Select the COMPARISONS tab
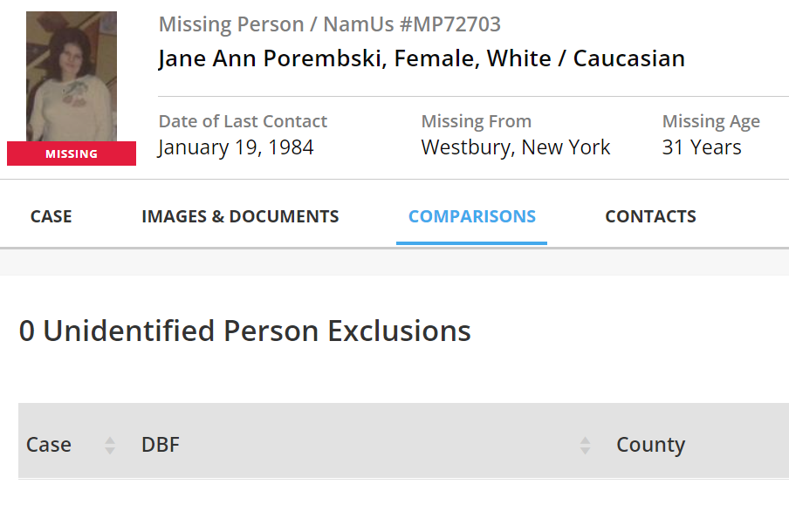 click(472, 216)
